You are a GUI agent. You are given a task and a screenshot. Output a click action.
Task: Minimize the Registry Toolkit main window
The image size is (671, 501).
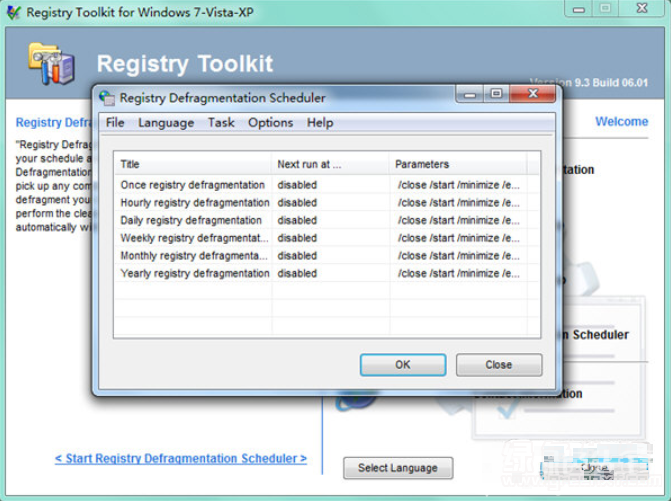point(579,9)
